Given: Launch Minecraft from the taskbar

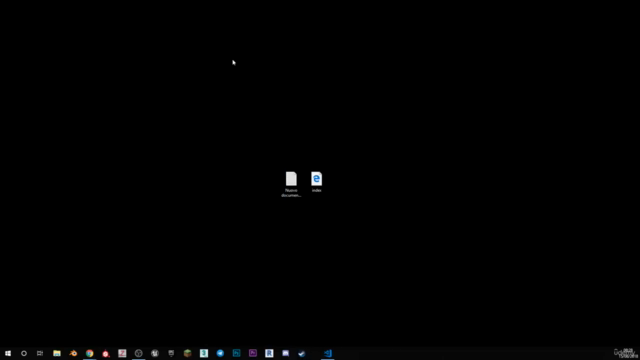Looking at the screenshot, I should click(187, 353).
